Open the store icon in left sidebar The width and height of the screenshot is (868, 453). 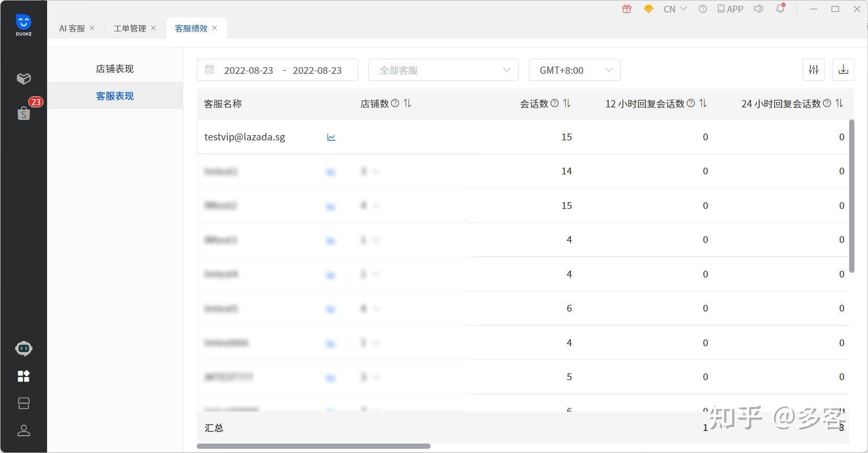pos(24,403)
